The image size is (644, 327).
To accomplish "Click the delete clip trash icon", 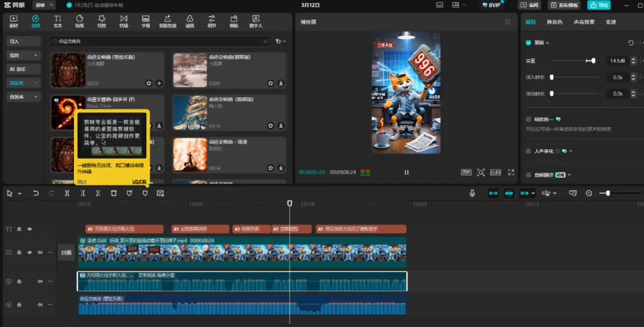I will coord(114,193).
